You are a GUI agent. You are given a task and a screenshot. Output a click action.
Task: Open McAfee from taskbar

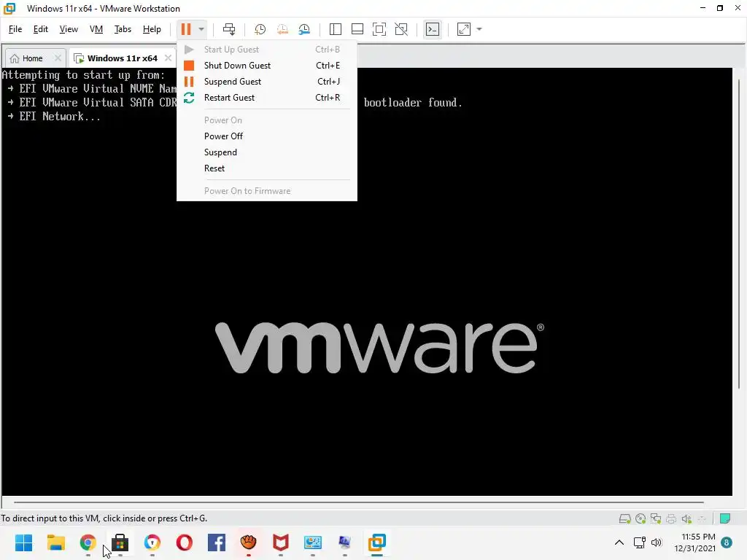tap(281, 542)
